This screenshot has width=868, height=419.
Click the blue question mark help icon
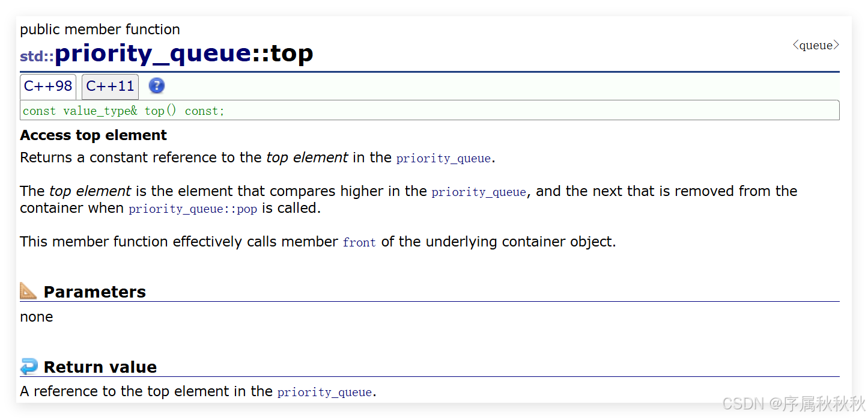pos(157,86)
